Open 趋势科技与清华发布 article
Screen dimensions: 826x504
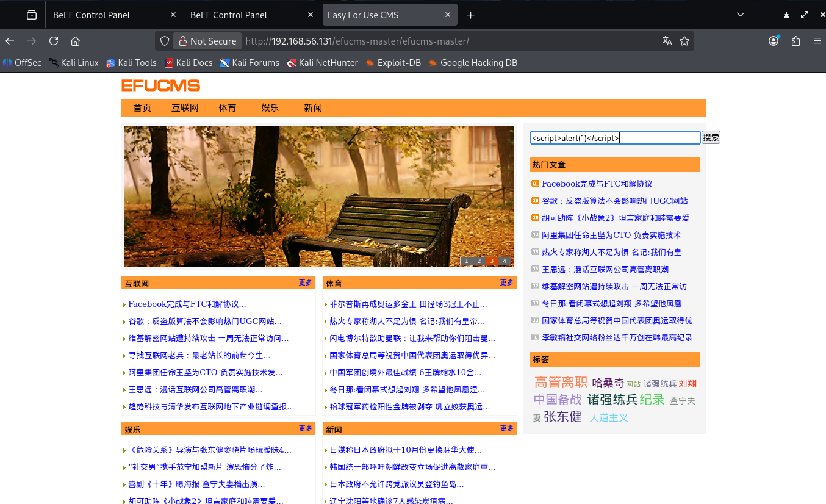point(211,406)
